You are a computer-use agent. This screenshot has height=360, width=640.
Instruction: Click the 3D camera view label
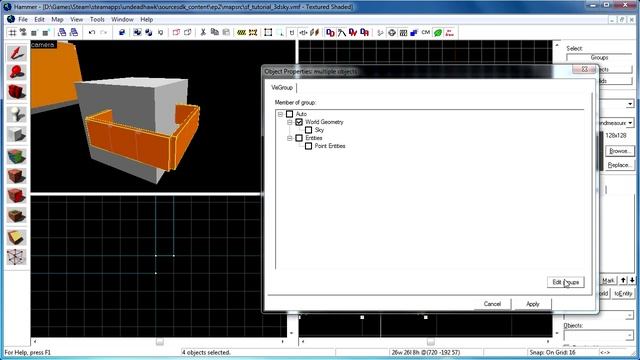[x=42, y=44]
